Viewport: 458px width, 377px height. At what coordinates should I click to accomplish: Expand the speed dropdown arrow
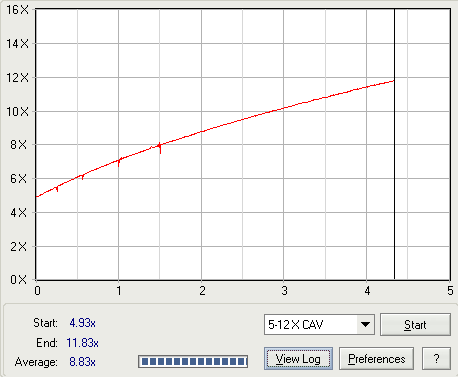click(365, 324)
